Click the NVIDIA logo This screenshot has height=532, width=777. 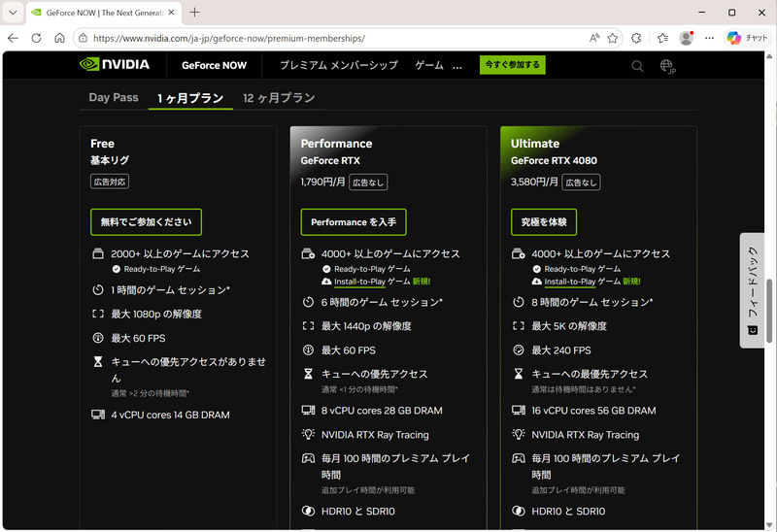coord(115,64)
